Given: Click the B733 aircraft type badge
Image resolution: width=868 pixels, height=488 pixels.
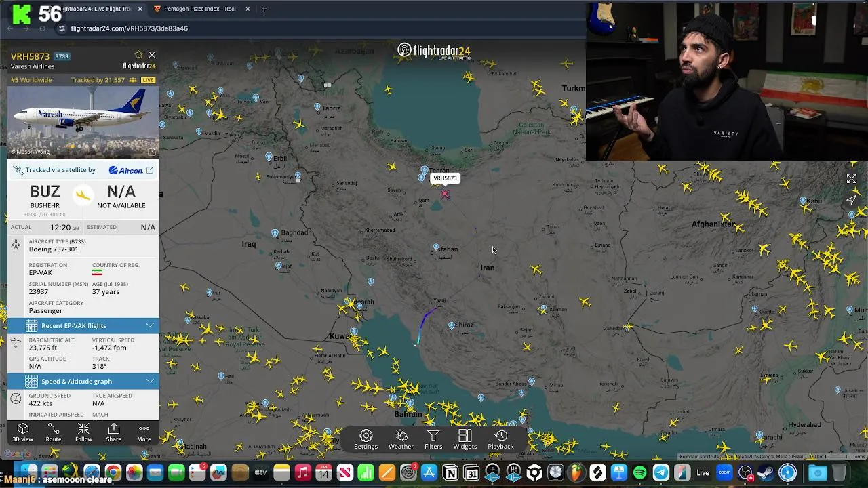Looking at the screenshot, I should tap(62, 56).
